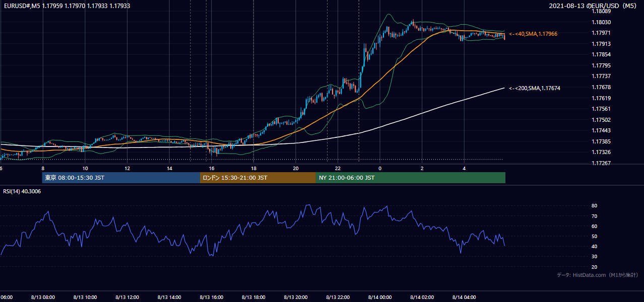
Task: Click the RSI(14) 40.3006 indicator label
Action: pos(22,191)
